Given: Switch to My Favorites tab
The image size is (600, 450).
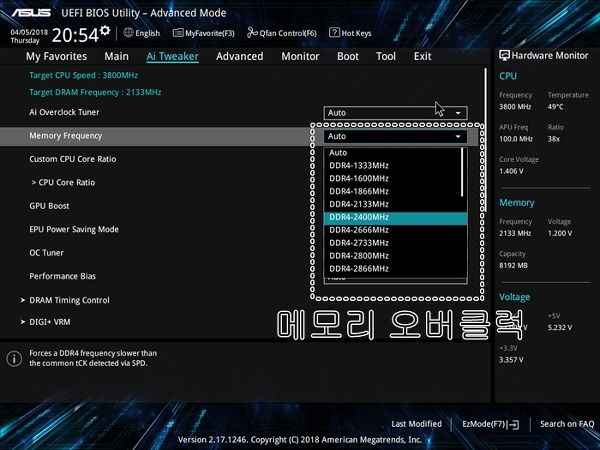Looking at the screenshot, I should pos(56,57).
